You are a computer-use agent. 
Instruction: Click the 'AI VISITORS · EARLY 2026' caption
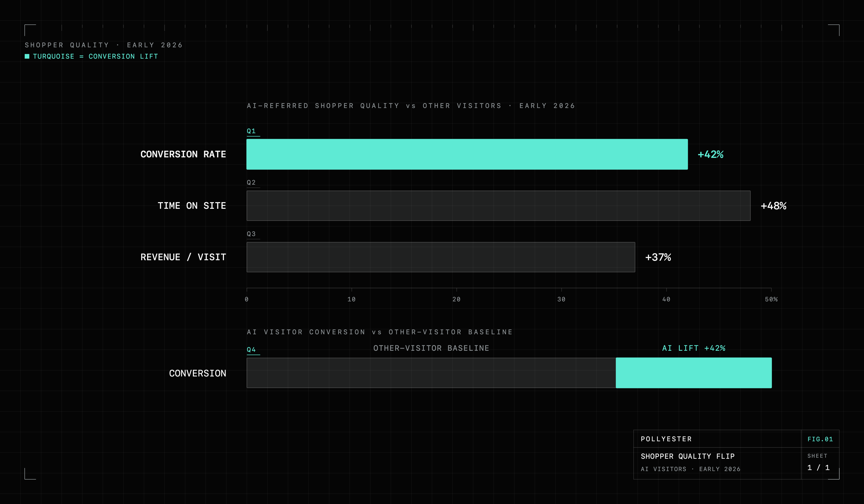tap(690, 469)
